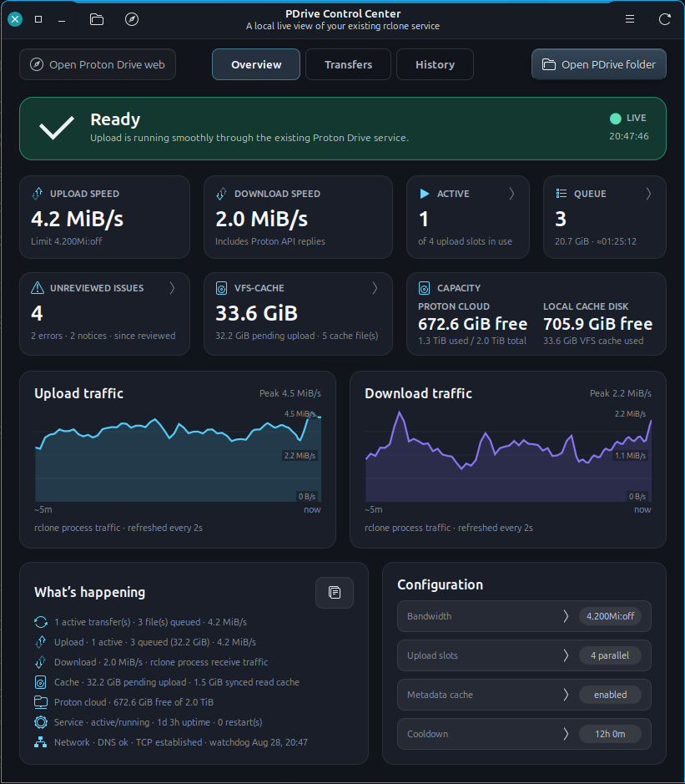This screenshot has width=685, height=784.
Task: Click the 33.6 GiB VFS-CACHE value
Action: pyautogui.click(x=256, y=313)
